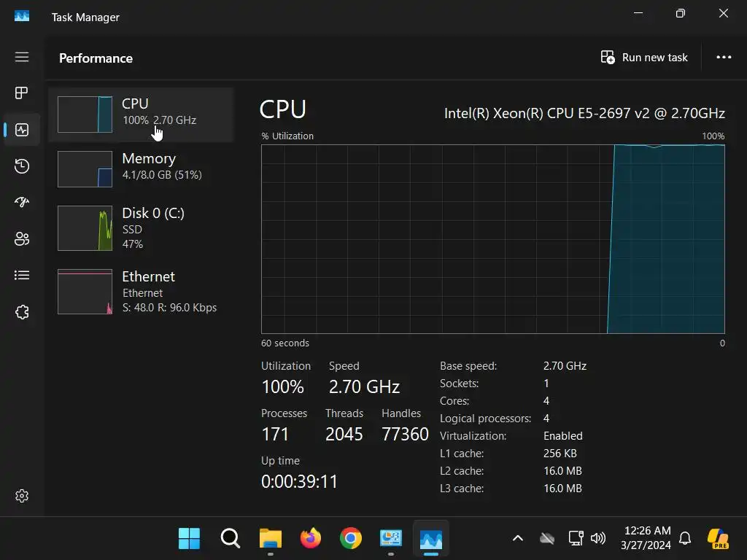Click the CPU utilization graph
Screen dimensions: 747x560
click(x=493, y=239)
